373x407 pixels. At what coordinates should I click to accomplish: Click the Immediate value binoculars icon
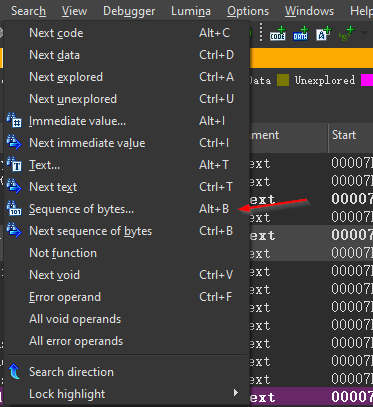tap(14, 120)
